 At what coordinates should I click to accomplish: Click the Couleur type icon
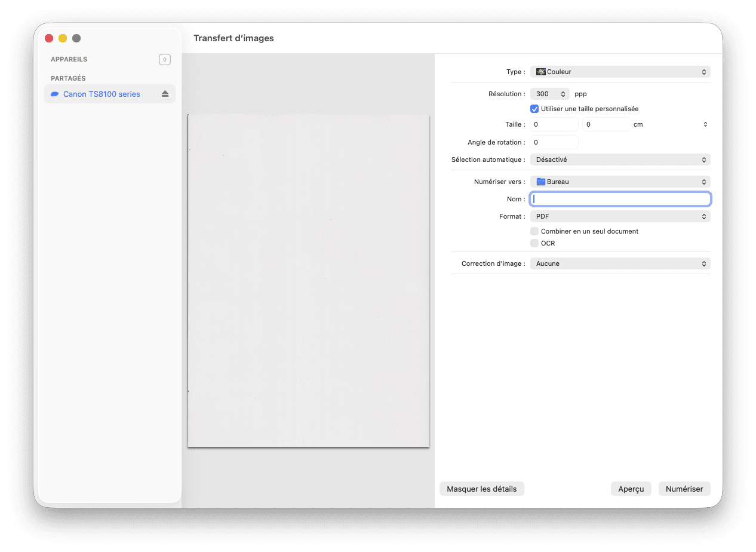[541, 72]
